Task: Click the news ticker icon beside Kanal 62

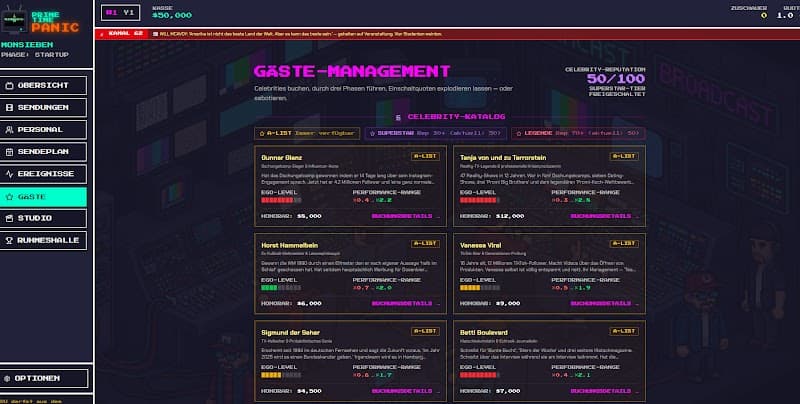Action: point(156,34)
